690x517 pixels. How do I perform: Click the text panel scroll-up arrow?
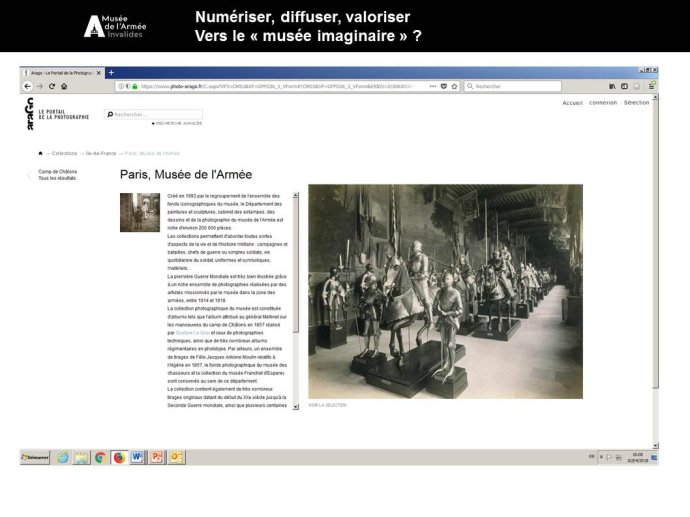coord(296,195)
